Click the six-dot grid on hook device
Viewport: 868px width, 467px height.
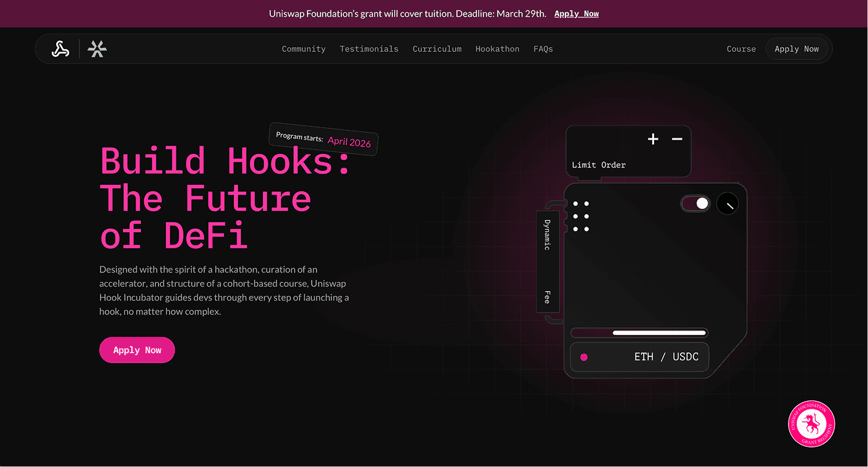(580, 216)
